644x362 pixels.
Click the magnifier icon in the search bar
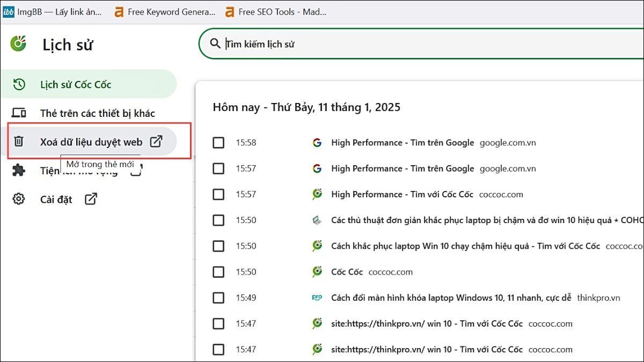pos(215,43)
